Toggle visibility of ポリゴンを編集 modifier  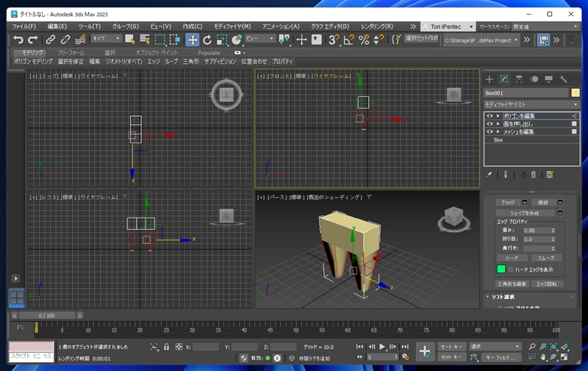point(490,116)
